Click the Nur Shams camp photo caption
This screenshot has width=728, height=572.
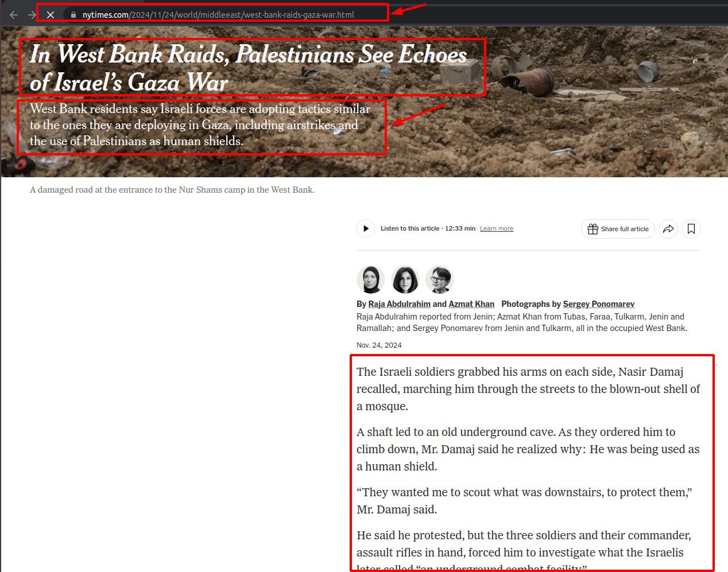point(172,190)
